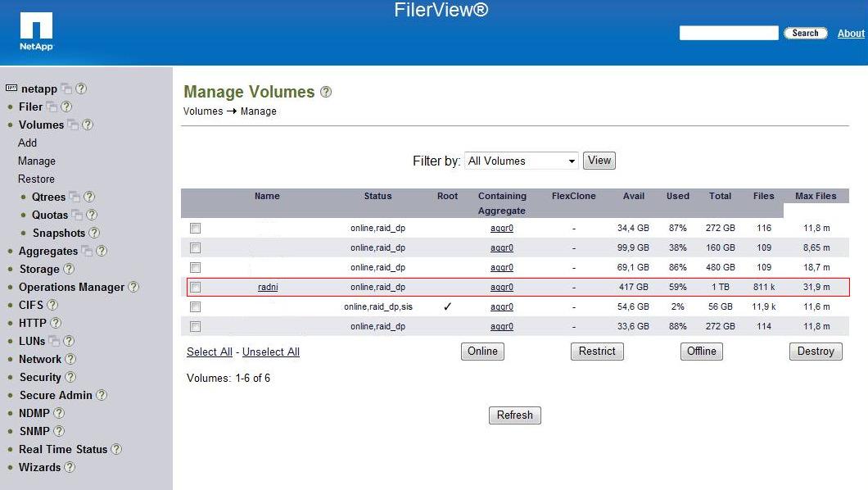Open help icon next to Operations Manager
The height and width of the screenshot is (490, 868).
coord(133,287)
